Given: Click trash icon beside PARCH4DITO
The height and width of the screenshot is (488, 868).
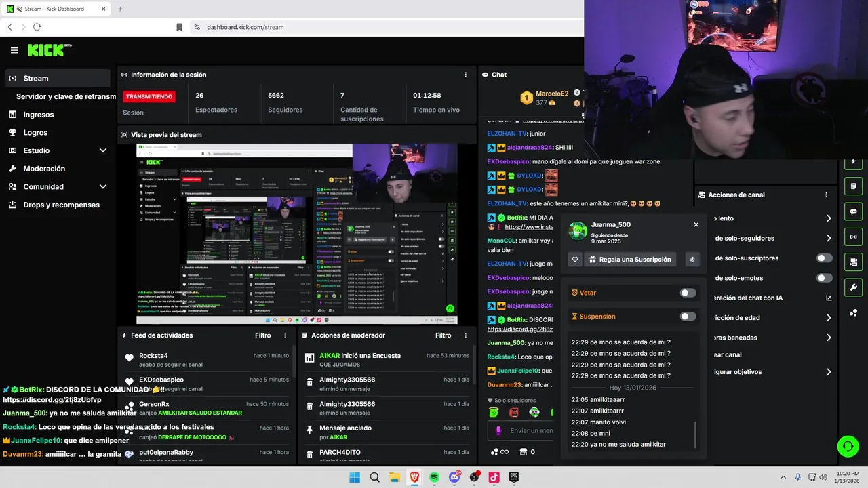Looking at the screenshot, I should (309, 455).
